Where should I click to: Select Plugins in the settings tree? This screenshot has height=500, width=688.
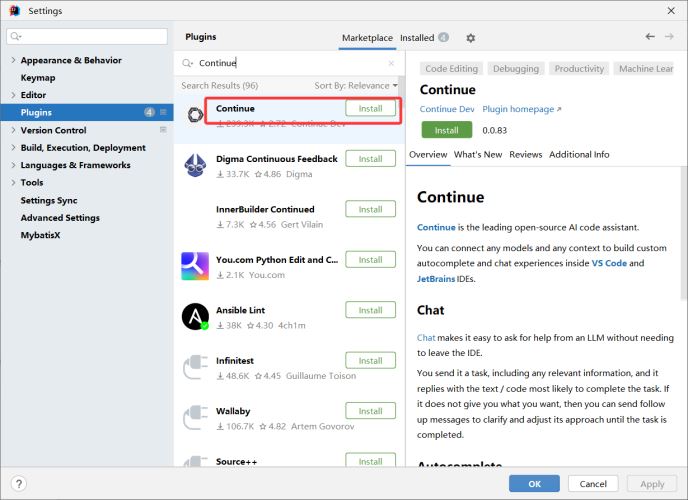(x=86, y=112)
